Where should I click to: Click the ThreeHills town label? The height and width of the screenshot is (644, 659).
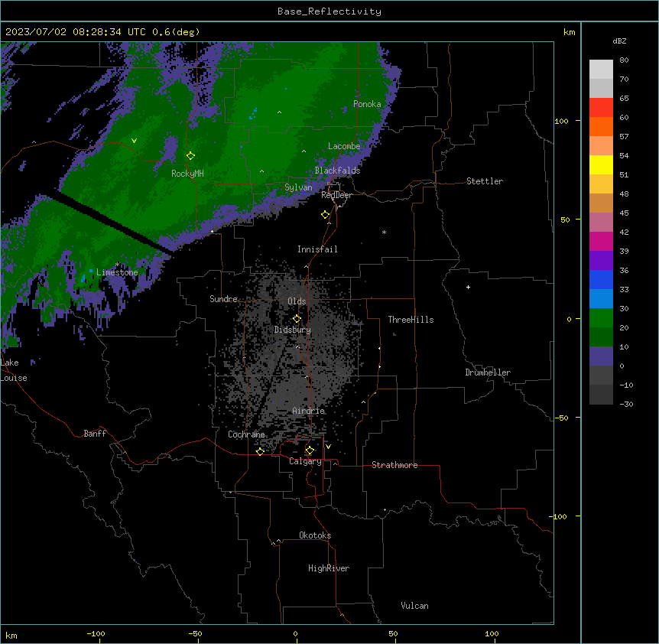(411, 320)
